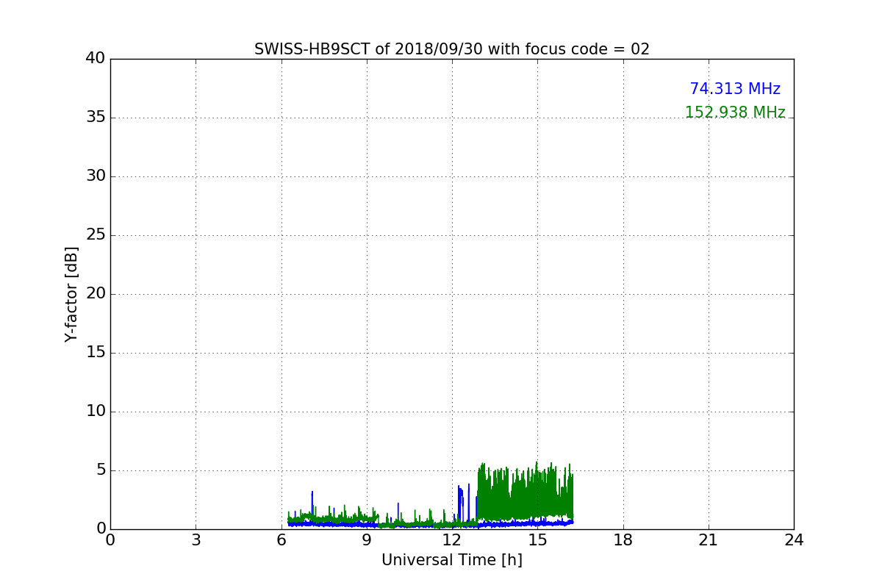This screenshot has height=588, width=882.
Task: Click the x-axis tick label 9
Action: tap(367, 540)
